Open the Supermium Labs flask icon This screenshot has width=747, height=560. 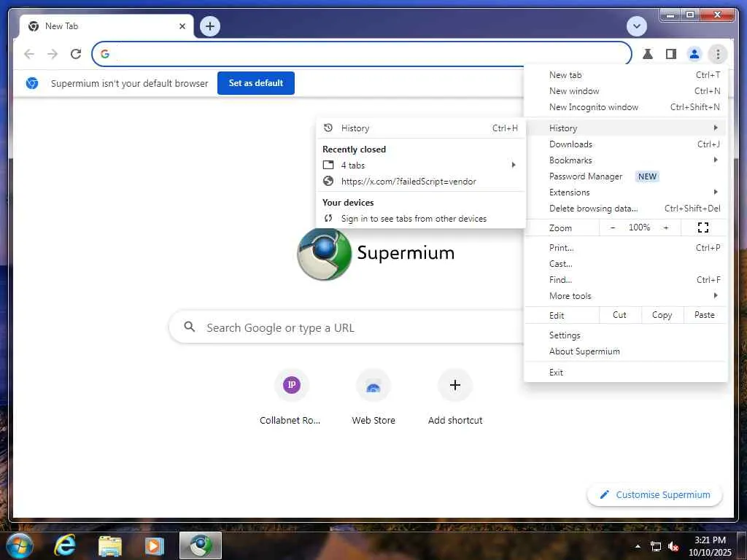click(648, 54)
